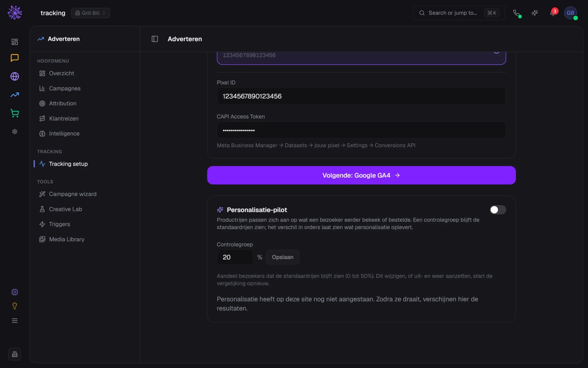588x368 pixels.
Task: Open the trending advertising icon in left rail
Action: pyautogui.click(x=15, y=95)
